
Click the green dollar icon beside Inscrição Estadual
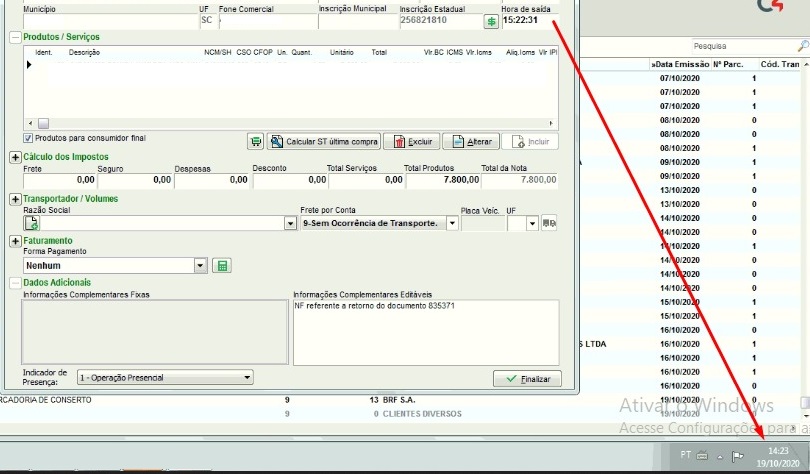491,21
